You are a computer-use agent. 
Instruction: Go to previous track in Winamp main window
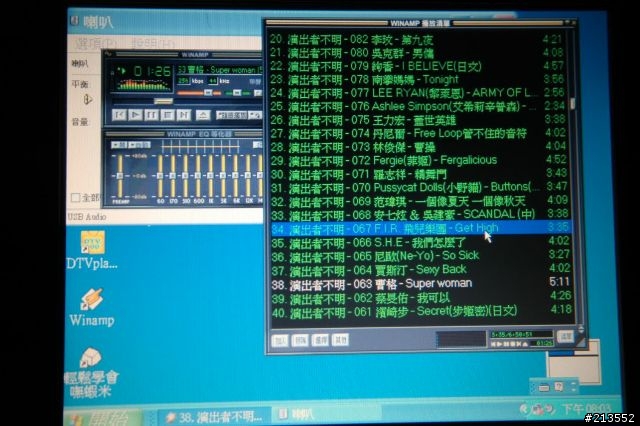pos(119,115)
